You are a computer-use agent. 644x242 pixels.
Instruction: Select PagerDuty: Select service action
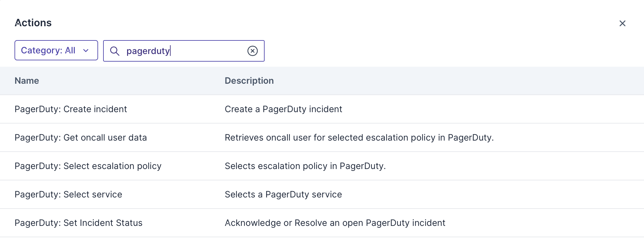[x=68, y=195]
